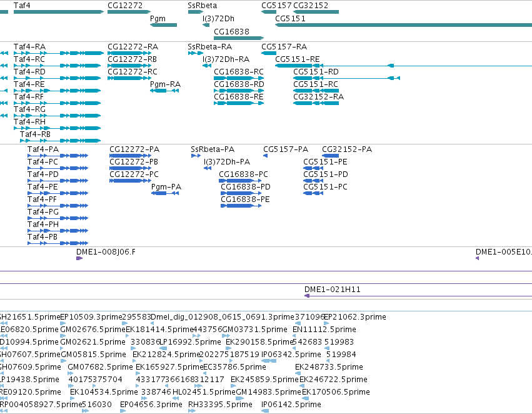Select transcript Taf4-RH
The height and width of the screenshot is (414, 532).
(x=58, y=128)
